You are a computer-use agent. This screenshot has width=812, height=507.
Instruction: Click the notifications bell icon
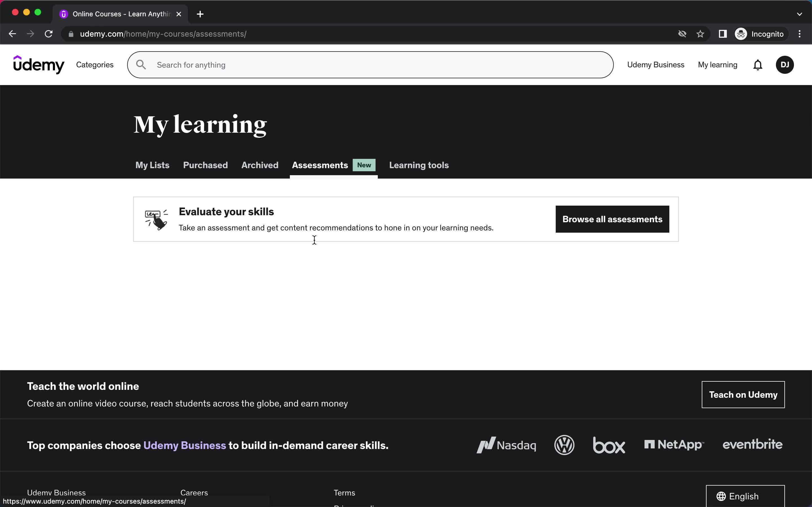pos(758,65)
